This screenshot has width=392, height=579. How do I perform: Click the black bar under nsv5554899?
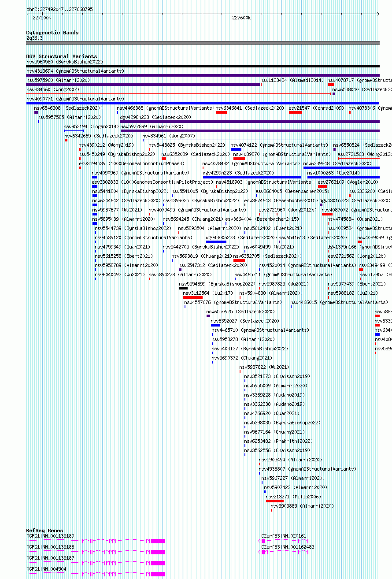click(x=184, y=288)
